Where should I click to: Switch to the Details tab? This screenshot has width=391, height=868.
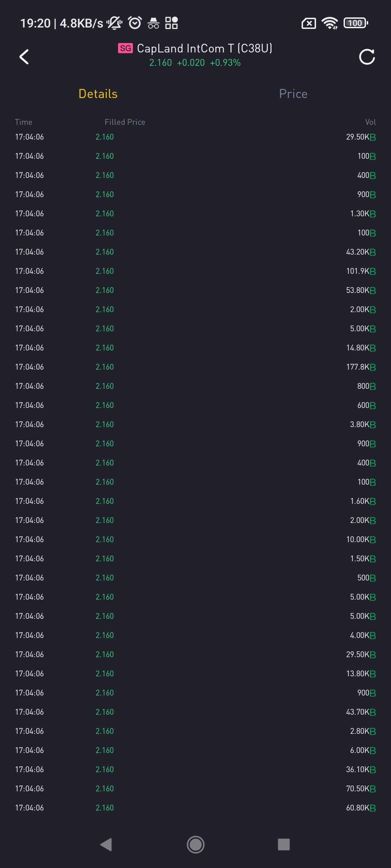click(98, 94)
